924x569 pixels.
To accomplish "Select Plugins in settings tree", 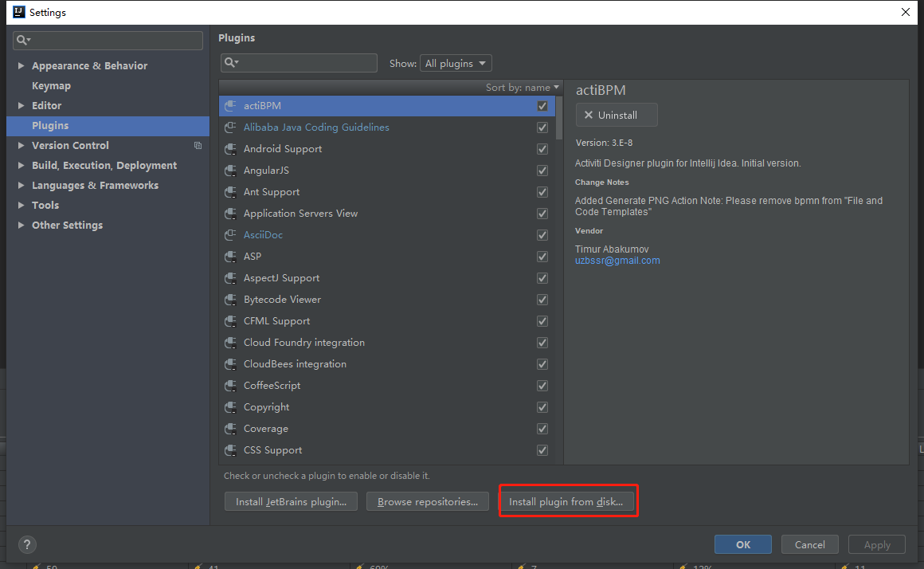I will 108,126.
